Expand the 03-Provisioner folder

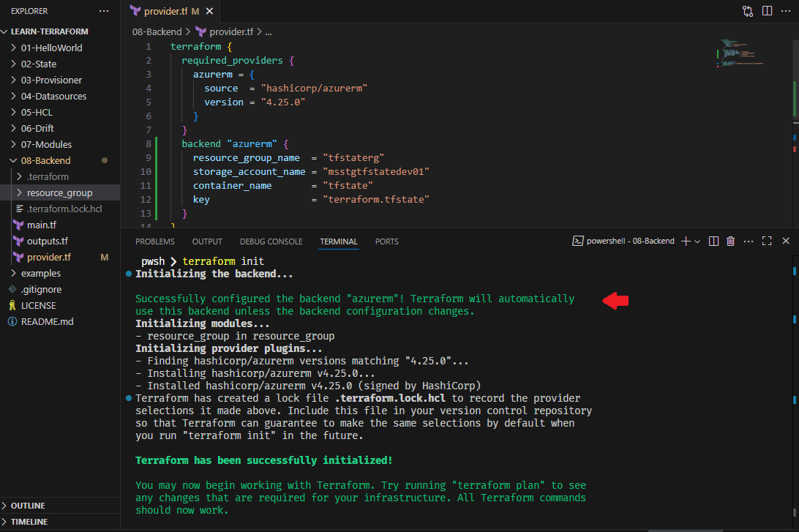click(x=13, y=80)
